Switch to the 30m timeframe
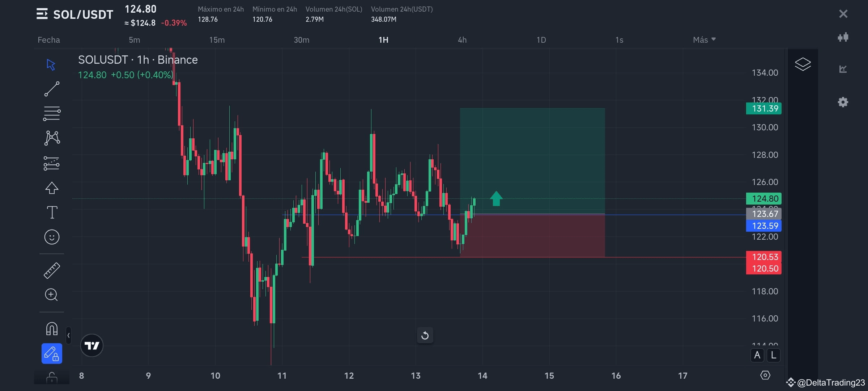The width and height of the screenshot is (868, 391). [x=301, y=40]
